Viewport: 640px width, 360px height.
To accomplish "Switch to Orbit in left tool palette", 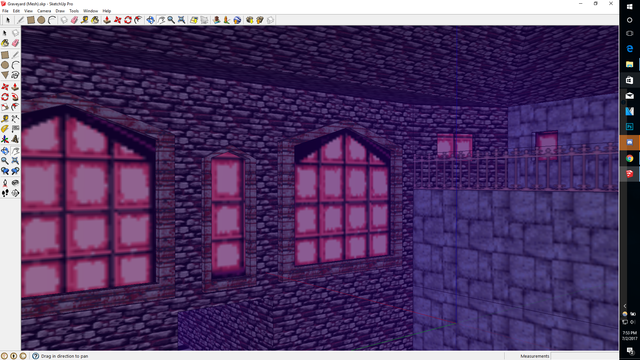I will click(5, 151).
